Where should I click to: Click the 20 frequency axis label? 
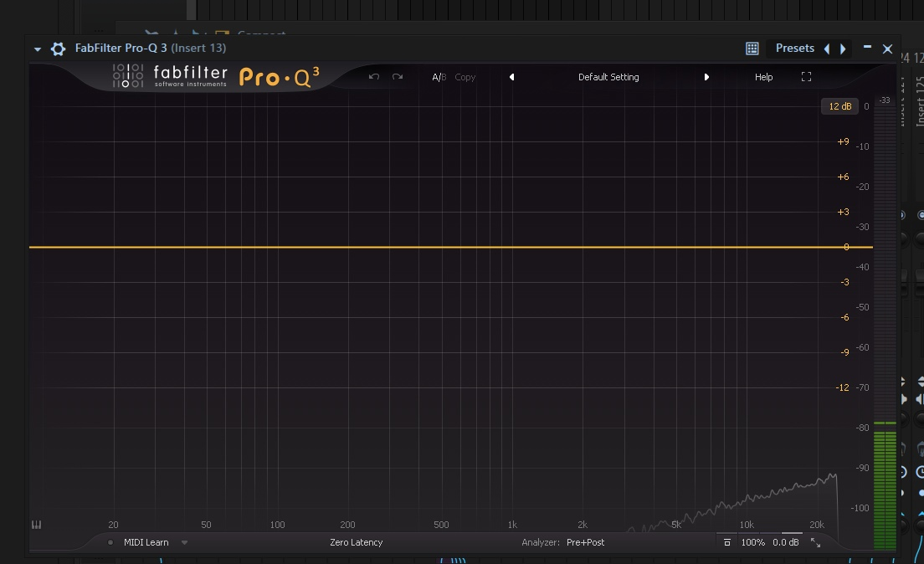coord(113,525)
